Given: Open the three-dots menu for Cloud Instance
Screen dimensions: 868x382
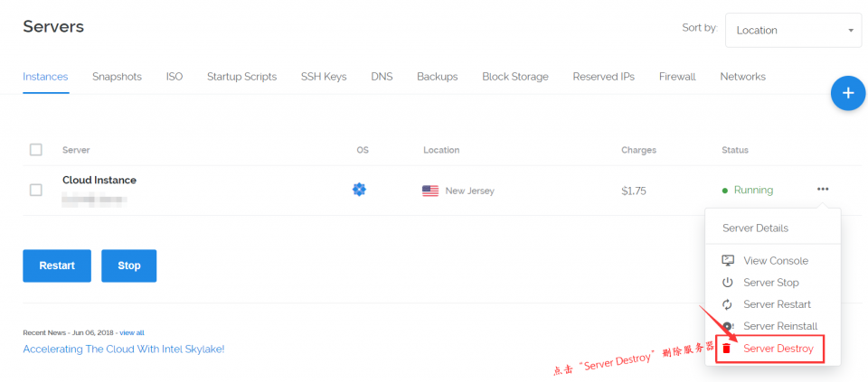Looking at the screenshot, I should [x=823, y=189].
